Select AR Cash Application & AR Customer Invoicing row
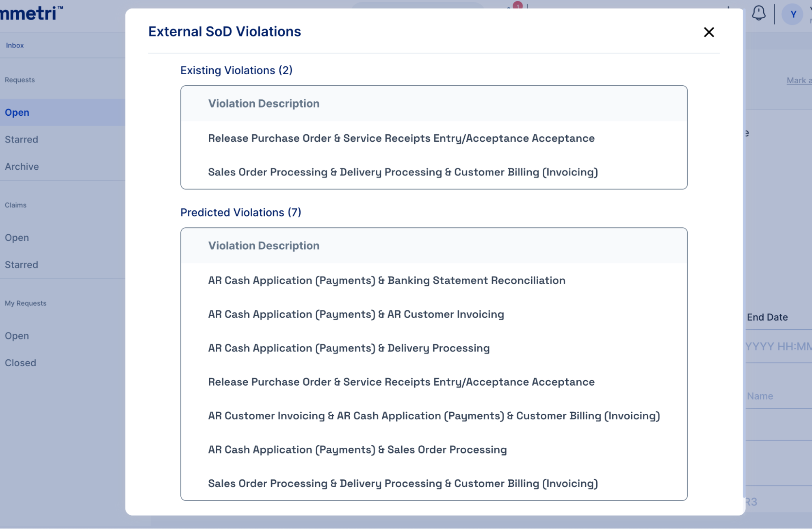This screenshot has height=529, width=812. [x=356, y=314]
